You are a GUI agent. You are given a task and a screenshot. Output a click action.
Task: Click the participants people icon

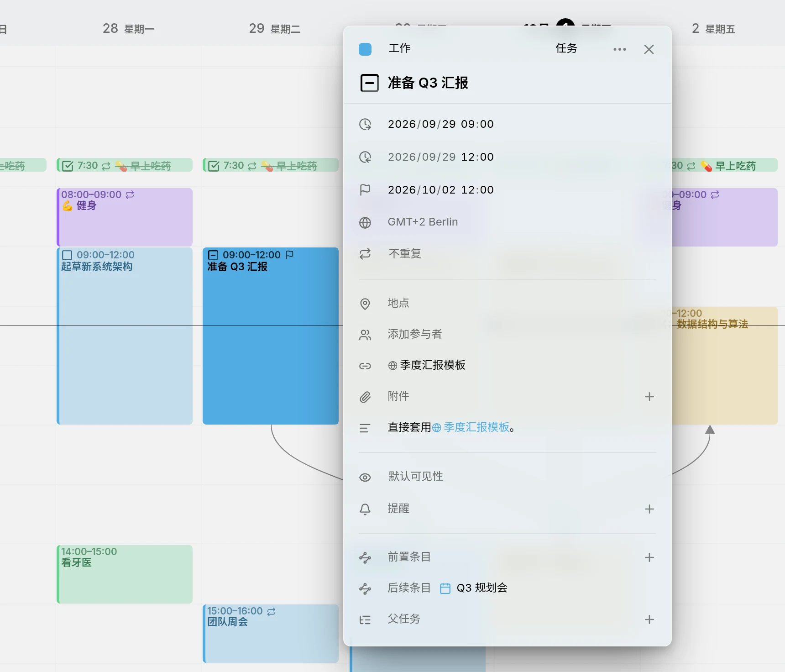[x=365, y=335]
